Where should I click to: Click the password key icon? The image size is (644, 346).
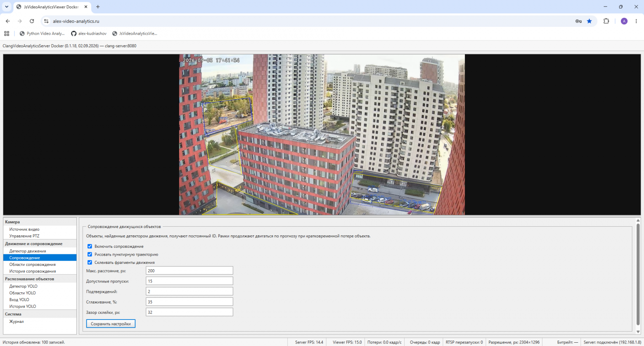pos(578,21)
